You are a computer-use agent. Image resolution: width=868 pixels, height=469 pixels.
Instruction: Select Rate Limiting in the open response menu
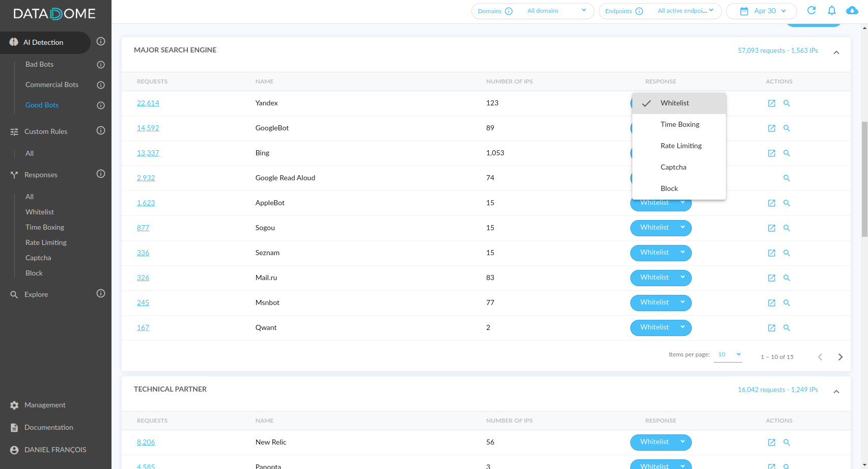679,146
